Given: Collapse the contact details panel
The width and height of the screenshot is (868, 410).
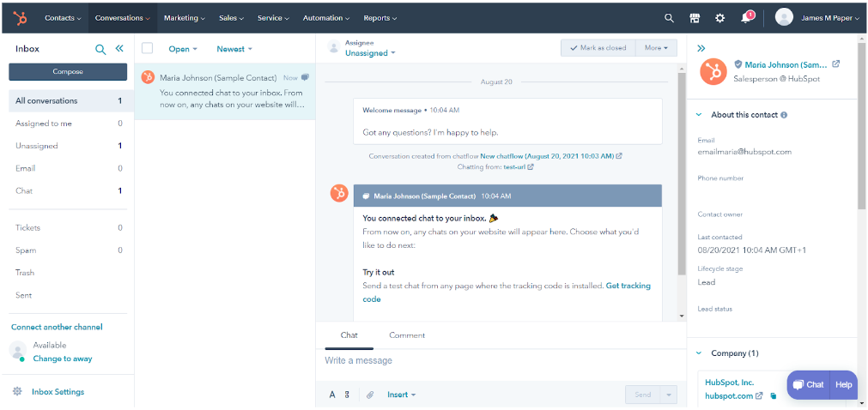Looking at the screenshot, I should tap(701, 48).
